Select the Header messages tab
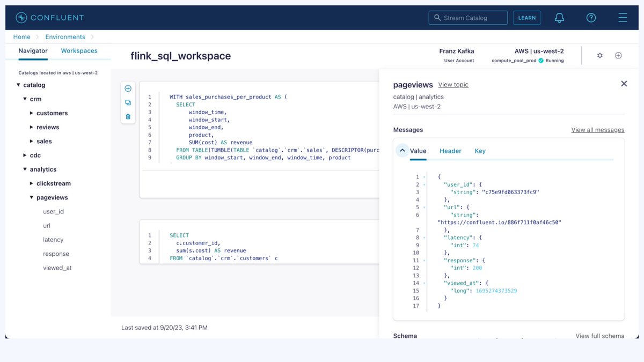Viewport: 644px width, 362px height. pos(450,151)
